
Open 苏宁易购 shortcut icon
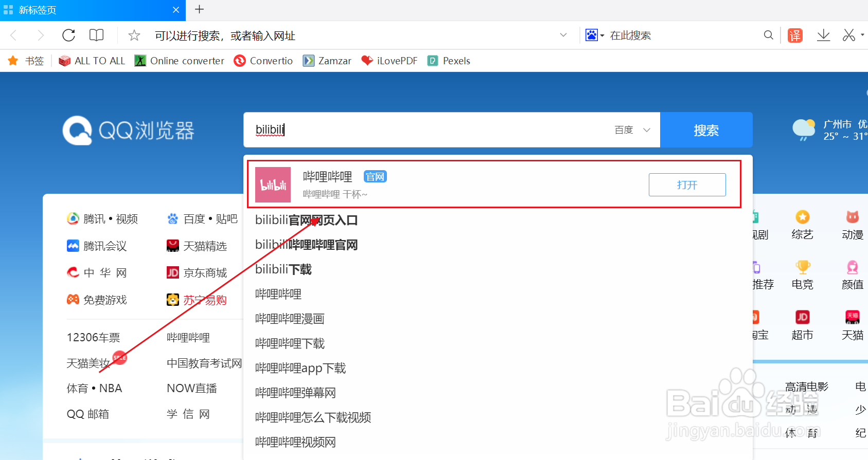pyautogui.click(x=173, y=300)
